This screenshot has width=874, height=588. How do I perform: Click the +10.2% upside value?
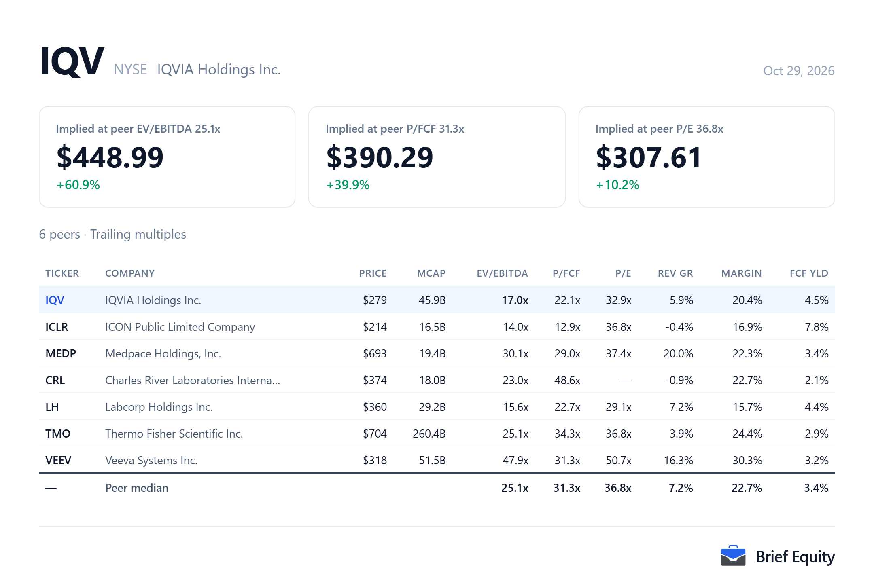coord(617,185)
